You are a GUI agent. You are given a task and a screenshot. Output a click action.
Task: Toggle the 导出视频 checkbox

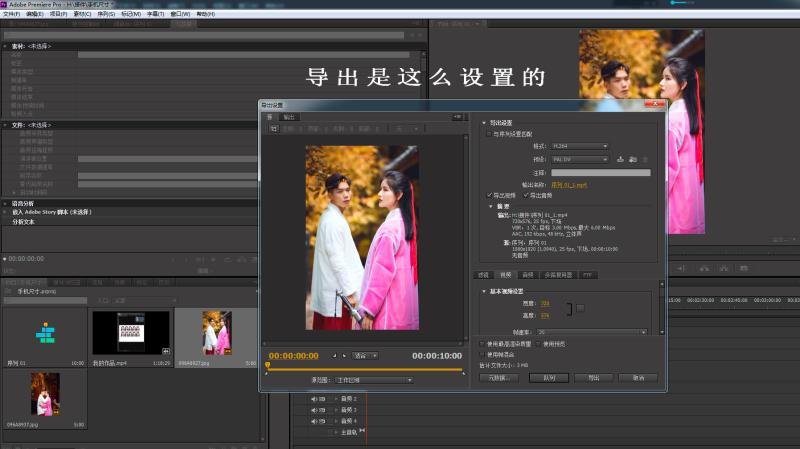pos(489,195)
